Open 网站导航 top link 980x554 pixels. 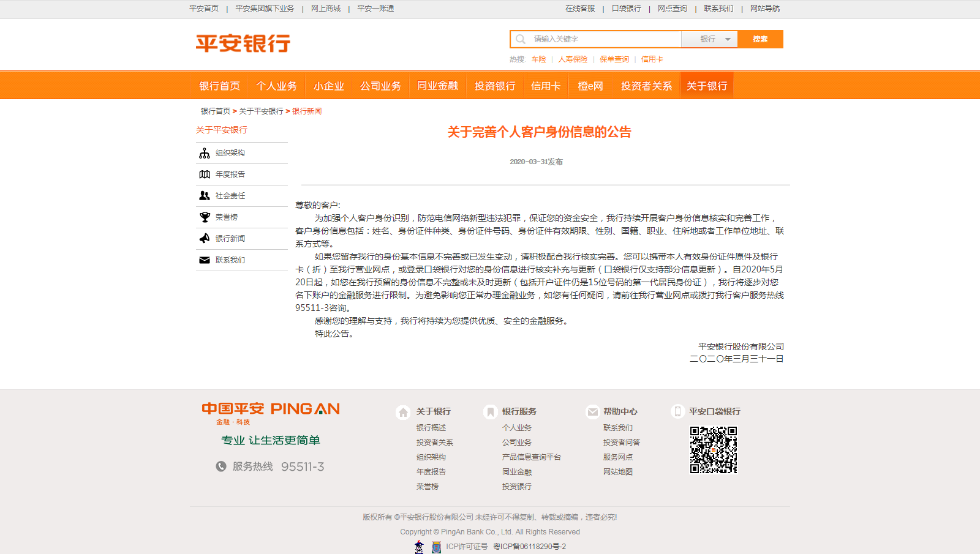pyautogui.click(x=765, y=9)
